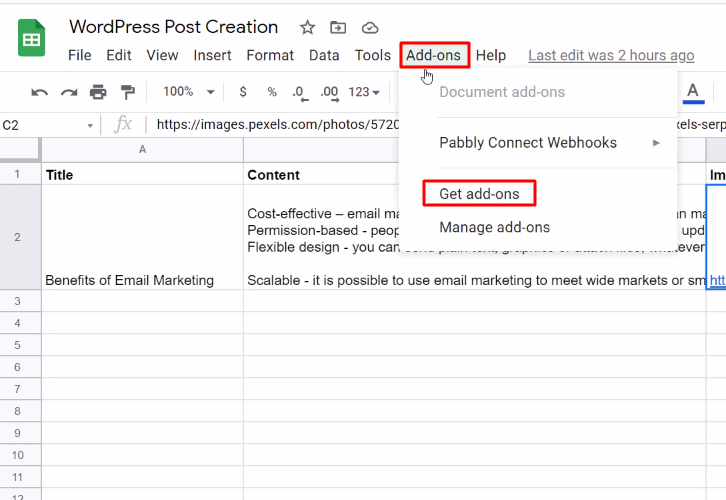Screen dimensions: 726x500
Task: Select the row 8 header
Action: point(18,411)
